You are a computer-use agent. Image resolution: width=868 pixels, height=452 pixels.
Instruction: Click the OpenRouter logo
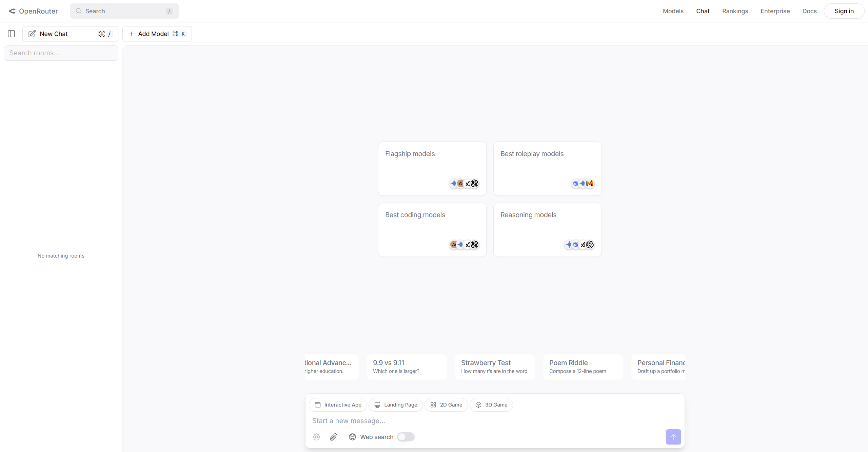coord(33,11)
